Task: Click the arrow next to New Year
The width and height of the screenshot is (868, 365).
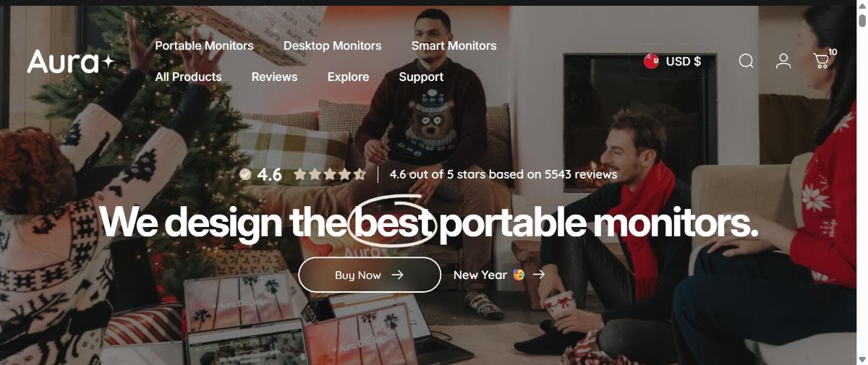Action: click(538, 275)
